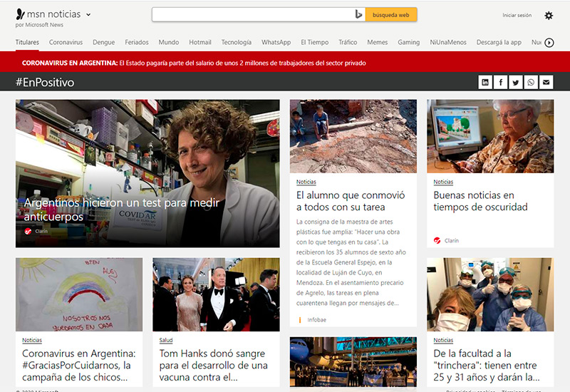Click the Iniciar sesión link
Screen dimensions: 570x392
point(517,15)
